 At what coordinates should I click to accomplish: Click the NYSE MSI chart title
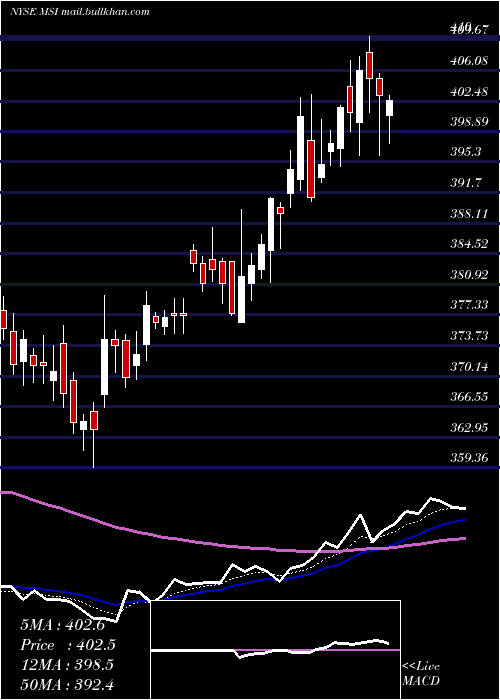[79, 12]
